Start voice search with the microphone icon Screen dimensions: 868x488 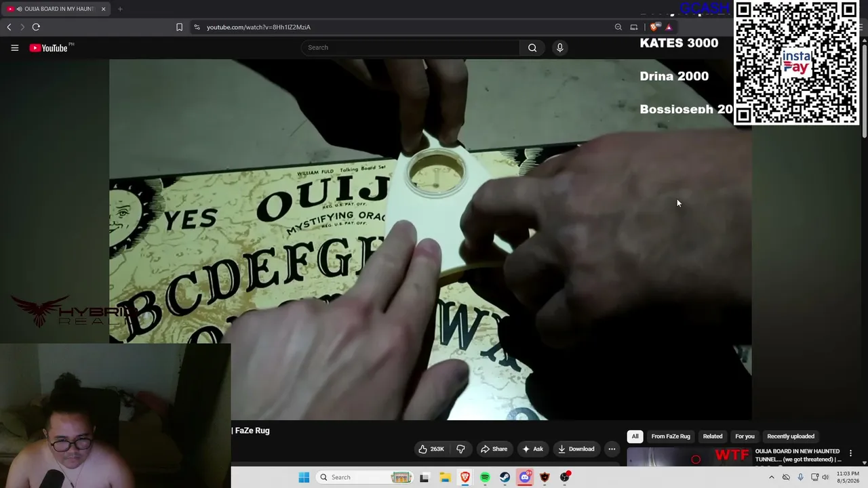(559, 47)
